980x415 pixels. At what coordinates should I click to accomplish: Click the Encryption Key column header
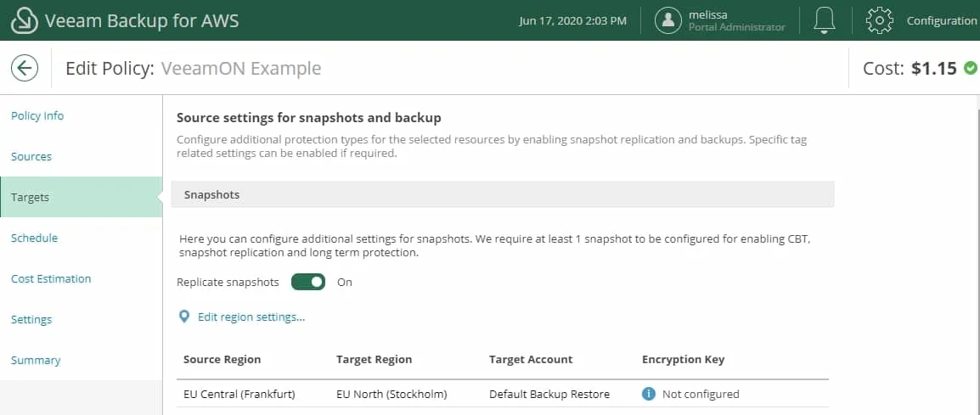pyautogui.click(x=683, y=359)
